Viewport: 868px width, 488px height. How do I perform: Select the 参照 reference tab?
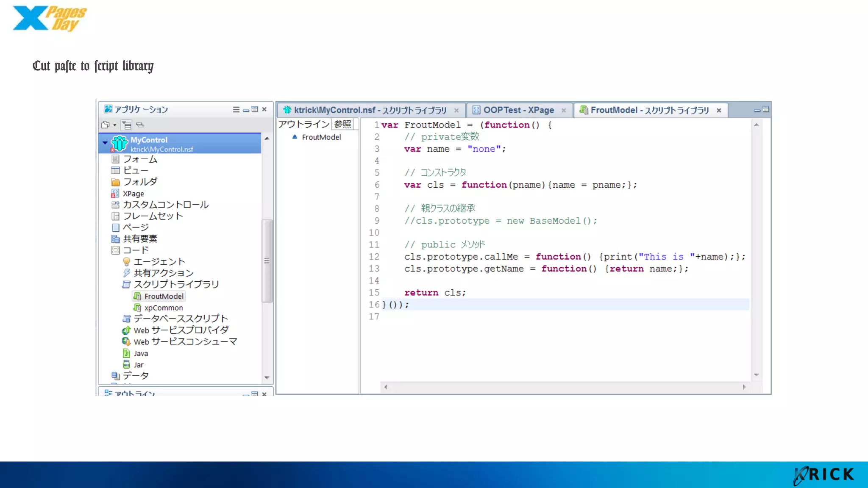tap(342, 124)
